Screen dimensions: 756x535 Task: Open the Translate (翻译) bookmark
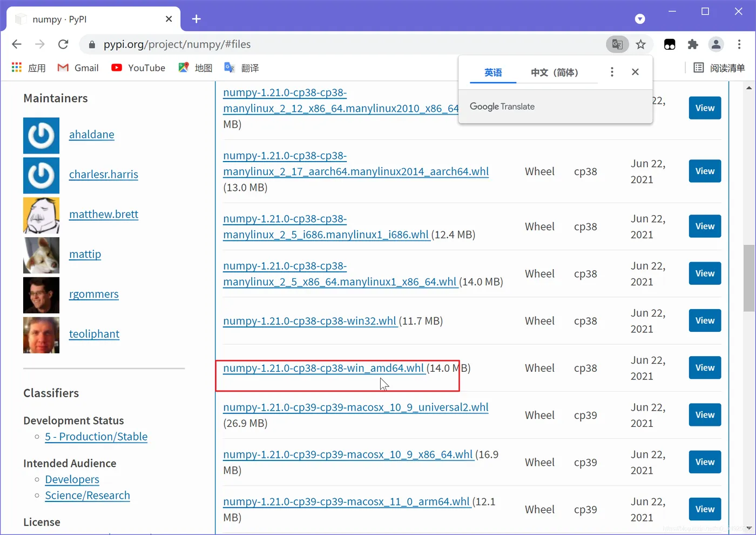(241, 68)
